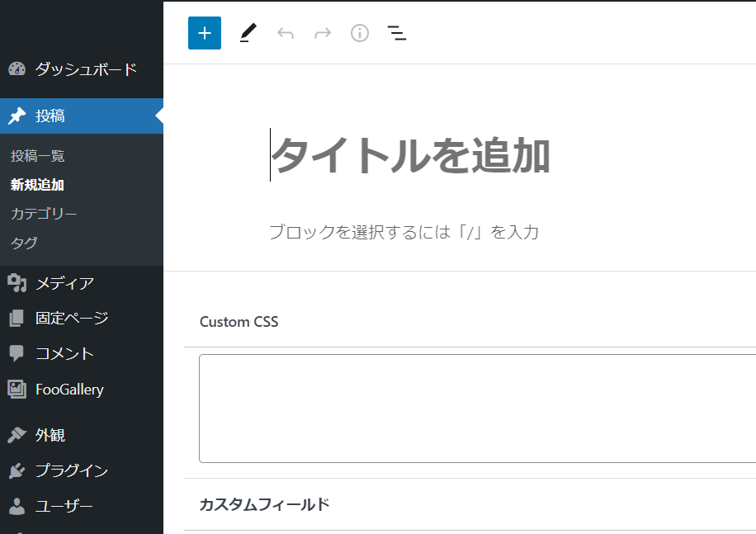Screen dimensions: 756x534
Task: Click into the Custom CSS text area
Action: (x=477, y=409)
